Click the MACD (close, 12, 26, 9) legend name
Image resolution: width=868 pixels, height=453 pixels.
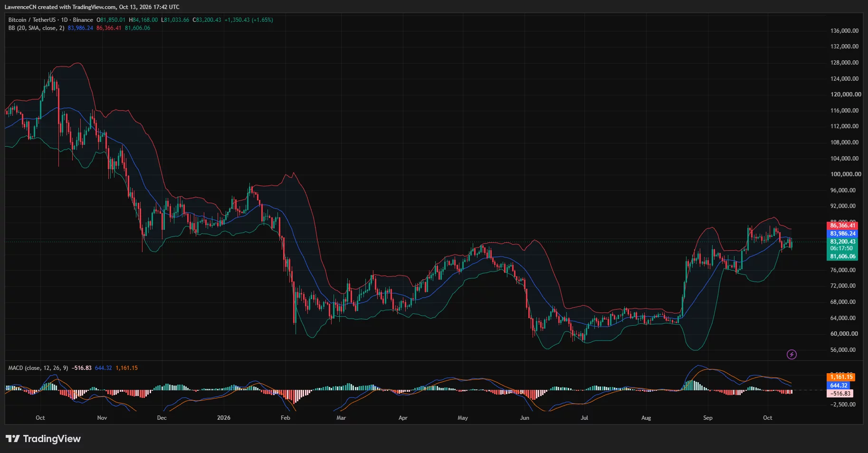click(38, 368)
